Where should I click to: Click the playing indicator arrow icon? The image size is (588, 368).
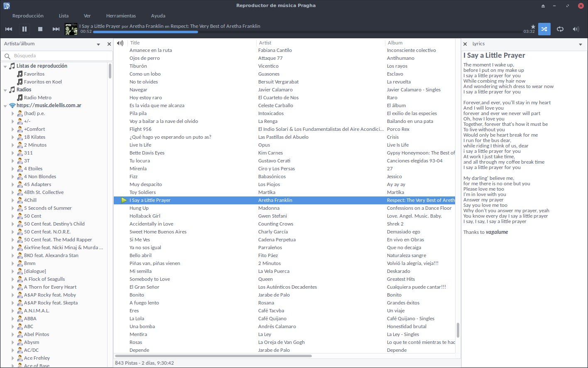click(x=124, y=200)
